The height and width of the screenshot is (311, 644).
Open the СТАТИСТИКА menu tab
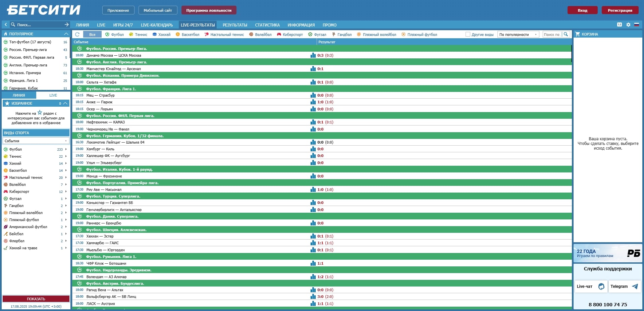(x=267, y=25)
